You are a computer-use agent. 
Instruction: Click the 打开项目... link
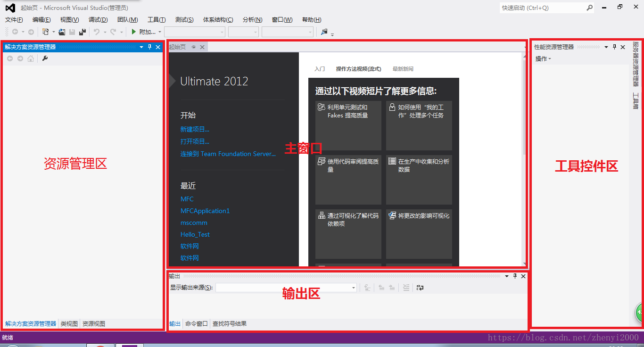195,141
